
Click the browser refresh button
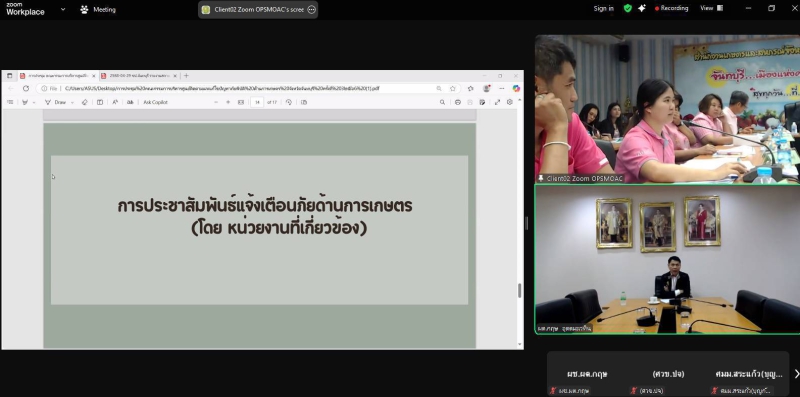pyautogui.click(x=26, y=88)
